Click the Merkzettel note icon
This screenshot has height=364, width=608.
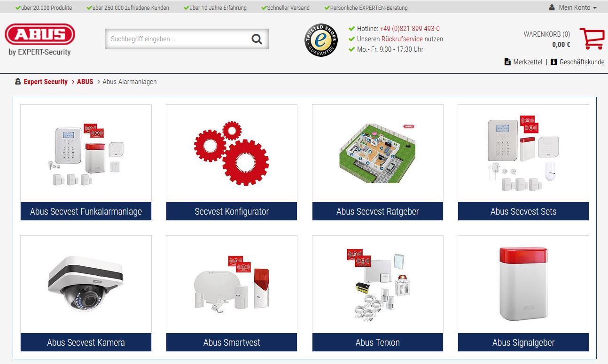tap(507, 62)
